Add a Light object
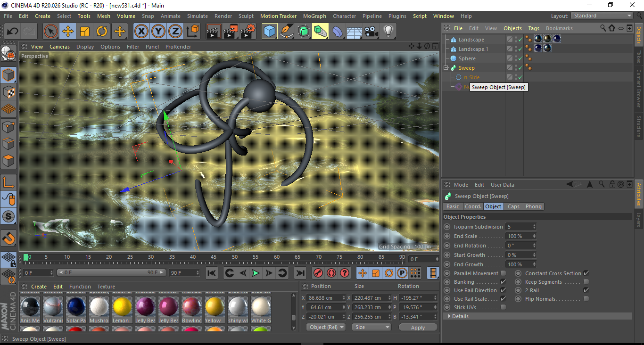644x345 pixels. click(388, 32)
